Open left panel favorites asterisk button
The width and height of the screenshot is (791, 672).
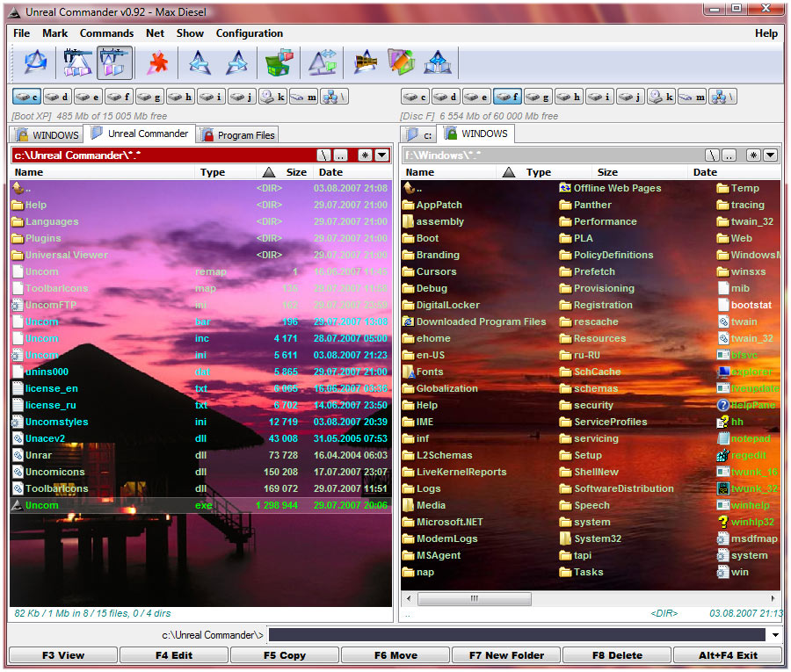pyautogui.click(x=366, y=155)
